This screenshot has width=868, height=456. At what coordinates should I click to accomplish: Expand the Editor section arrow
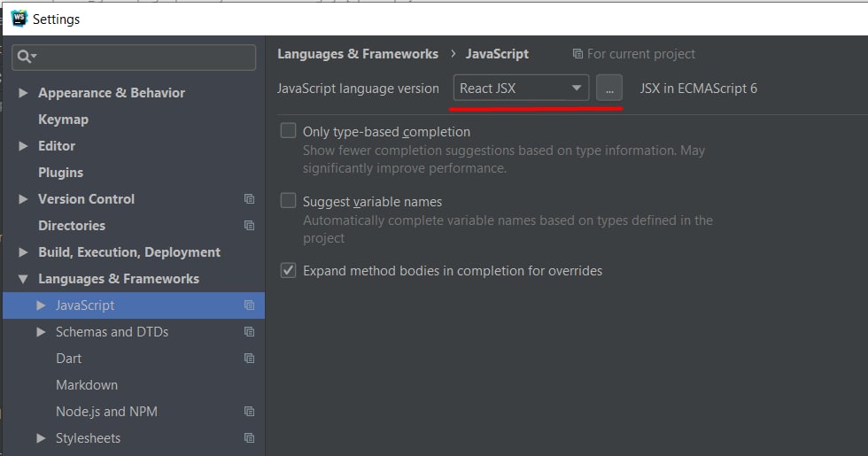23,145
